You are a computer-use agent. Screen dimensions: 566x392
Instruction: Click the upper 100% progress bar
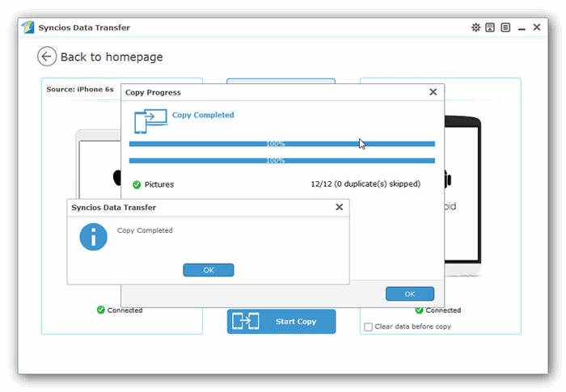[282, 144]
